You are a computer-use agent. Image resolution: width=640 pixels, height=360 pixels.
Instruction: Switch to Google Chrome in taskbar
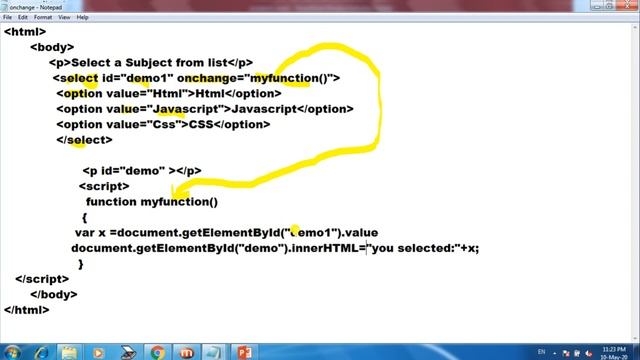click(157, 353)
